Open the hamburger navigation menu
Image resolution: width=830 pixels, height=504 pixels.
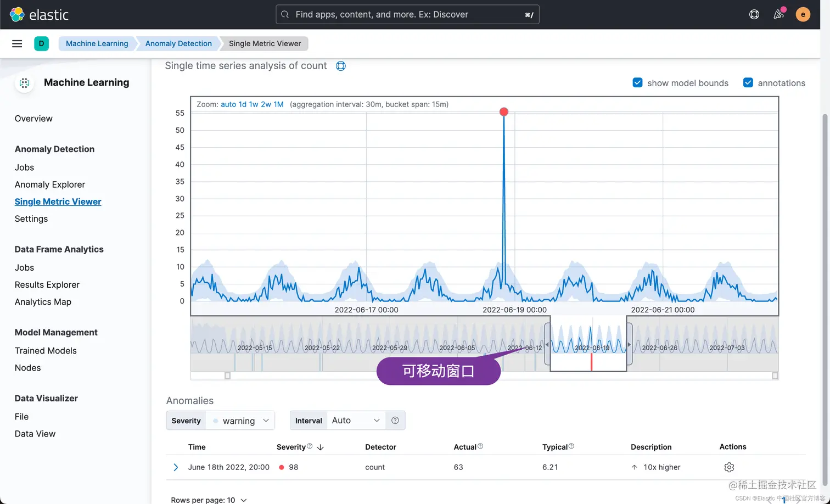pyautogui.click(x=17, y=43)
